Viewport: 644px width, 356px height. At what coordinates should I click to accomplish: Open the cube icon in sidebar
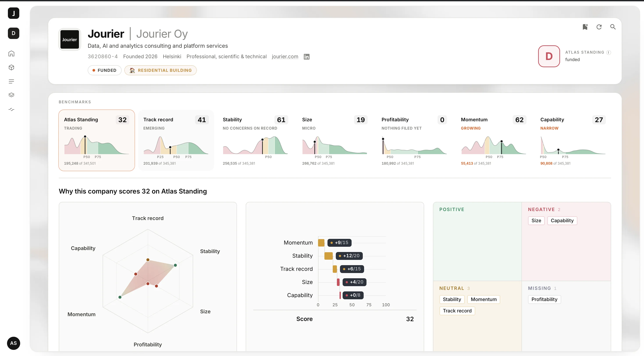point(11,67)
